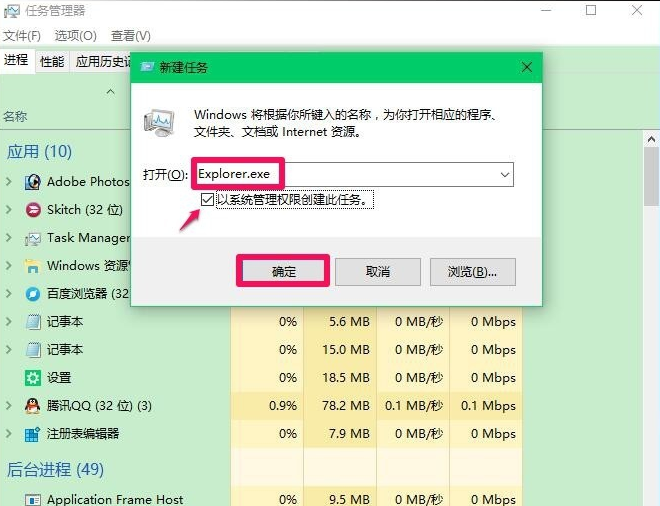660x506 pixels.
Task: Open the dropdown arrow in the Open field
Action: click(502, 175)
